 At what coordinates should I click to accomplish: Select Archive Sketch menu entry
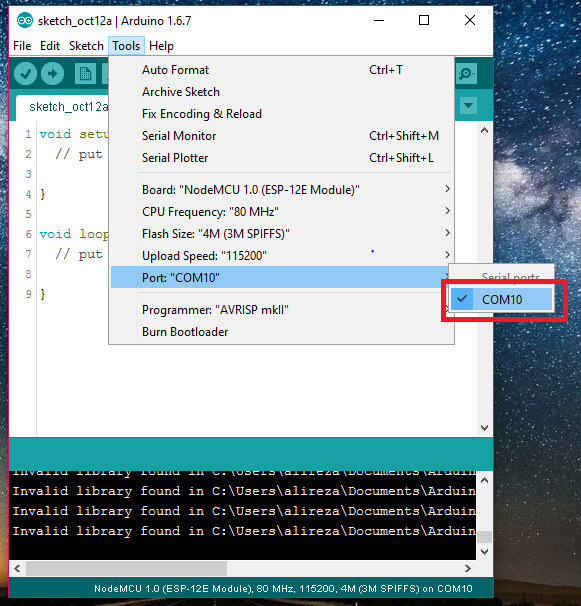pos(281,92)
